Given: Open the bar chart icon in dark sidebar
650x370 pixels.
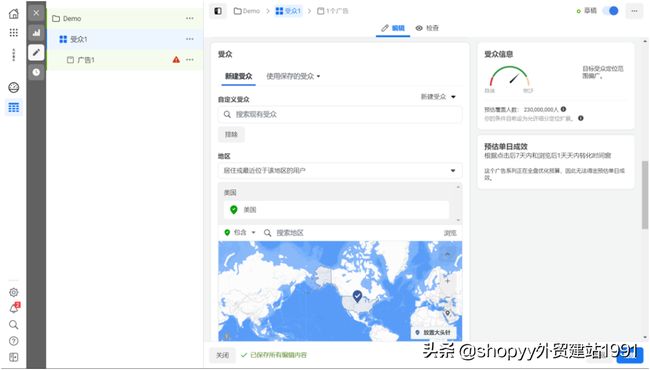Looking at the screenshot, I should [x=36, y=33].
